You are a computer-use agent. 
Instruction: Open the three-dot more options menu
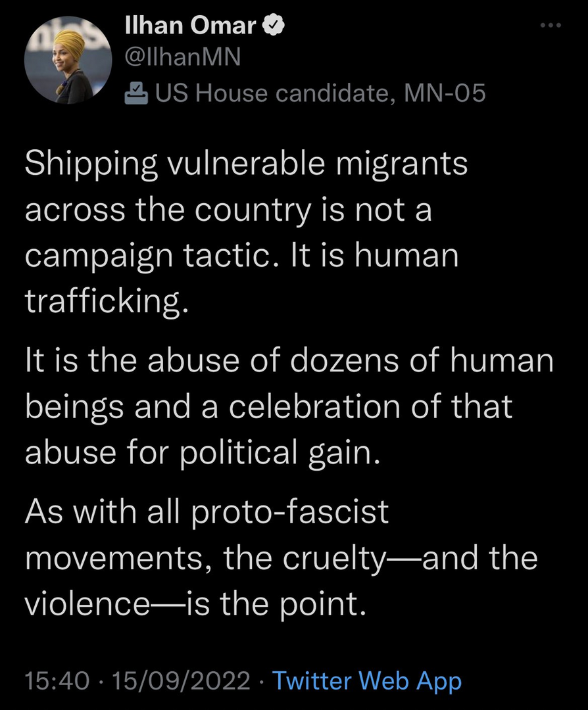(550, 26)
